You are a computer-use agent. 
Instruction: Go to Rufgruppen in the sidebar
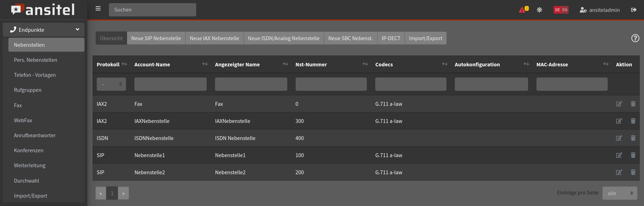[x=28, y=90]
